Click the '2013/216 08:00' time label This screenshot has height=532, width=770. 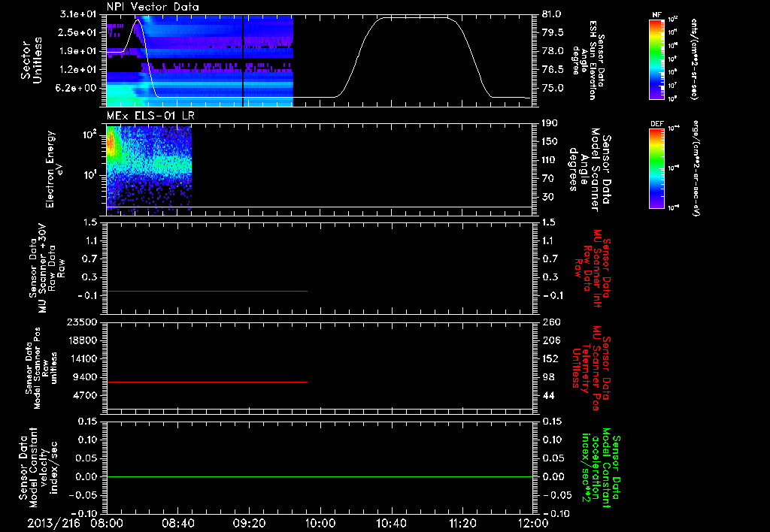pos(74,523)
